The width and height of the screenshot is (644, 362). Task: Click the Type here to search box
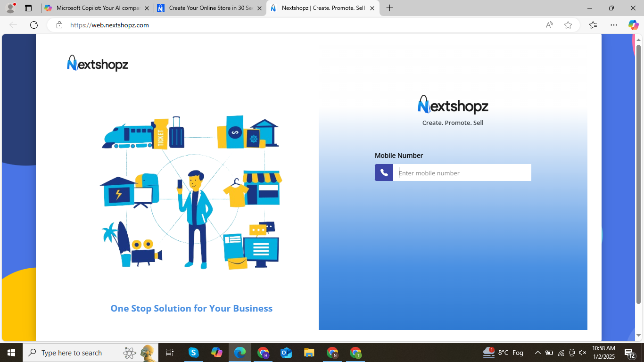pyautogui.click(x=91, y=353)
